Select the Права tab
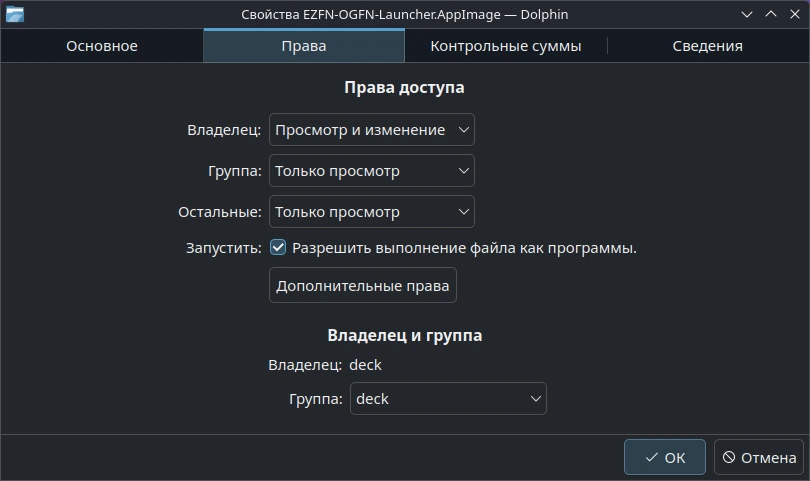Image resolution: width=810 pixels, height=481 pixels. tap(304, 46)
